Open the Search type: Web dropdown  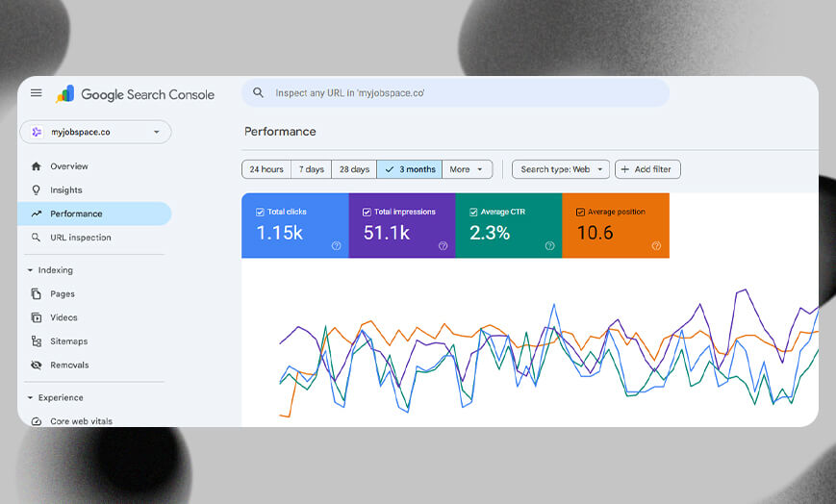point(561,169)
